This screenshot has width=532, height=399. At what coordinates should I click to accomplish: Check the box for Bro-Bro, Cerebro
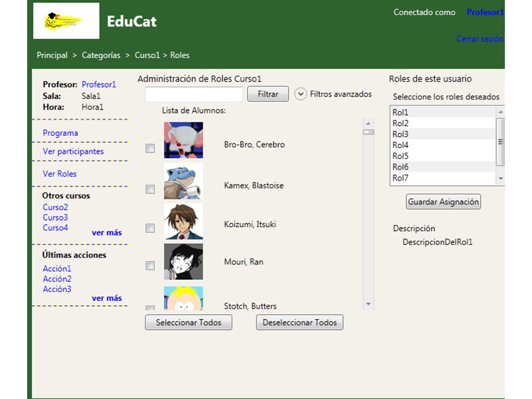click(x=150, y=149)
